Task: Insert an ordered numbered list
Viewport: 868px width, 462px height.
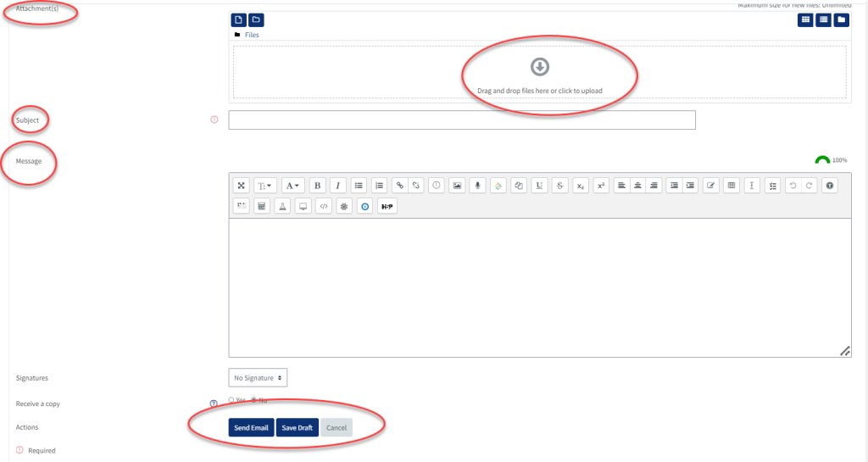Action: pos(379,186)
